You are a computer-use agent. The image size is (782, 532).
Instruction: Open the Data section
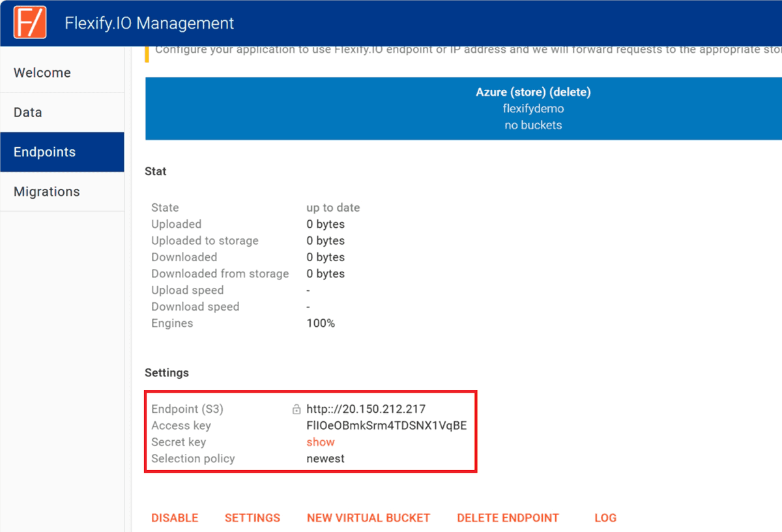click(x=27, y=112)
